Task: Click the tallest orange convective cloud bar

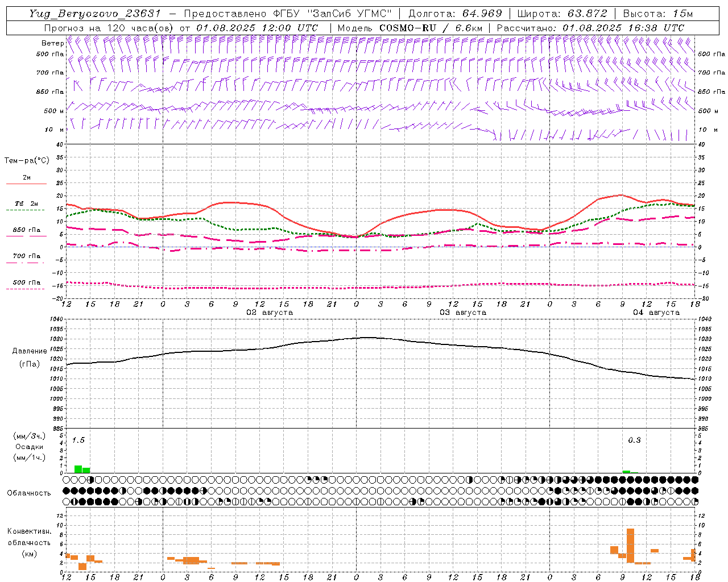Action: tap(630, 546)
